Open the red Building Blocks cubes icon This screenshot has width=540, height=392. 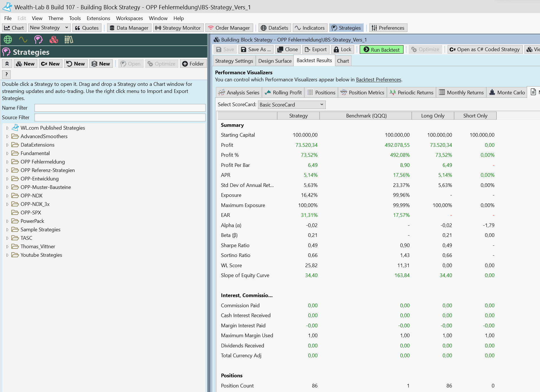pyautogui.click(x=54, y=40)
